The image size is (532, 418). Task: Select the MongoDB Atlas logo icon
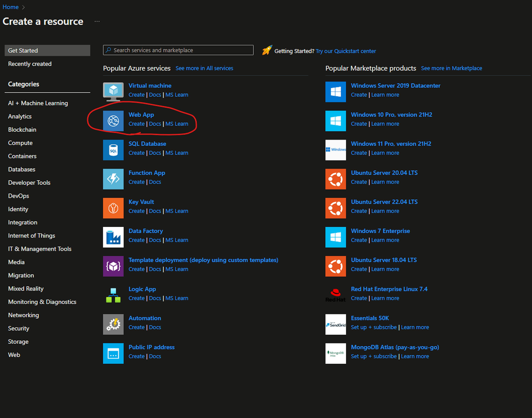335,353
